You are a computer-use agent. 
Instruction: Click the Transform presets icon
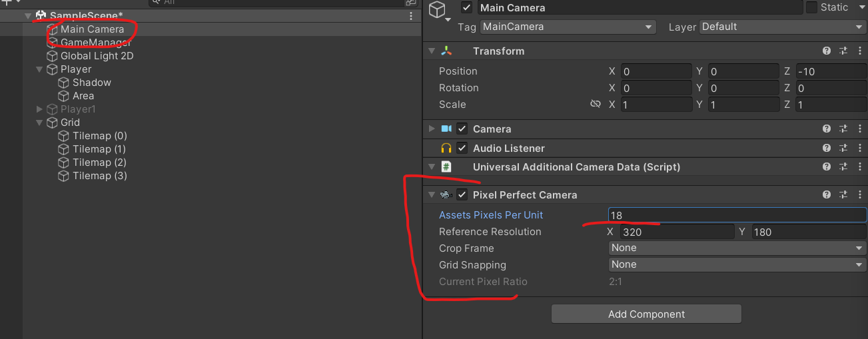[843, 51]
